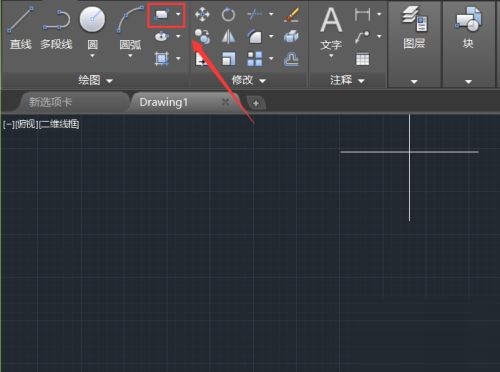The image size is (500, 372).
Task: Open the Ellipse tool dropdown arrow
Action: [x=178, y=36]
